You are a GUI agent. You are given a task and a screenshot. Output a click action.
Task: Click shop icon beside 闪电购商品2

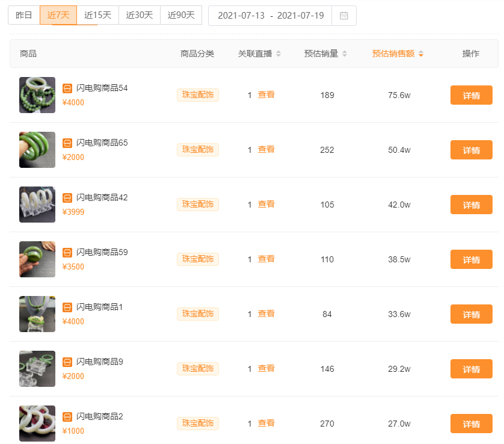67,417
